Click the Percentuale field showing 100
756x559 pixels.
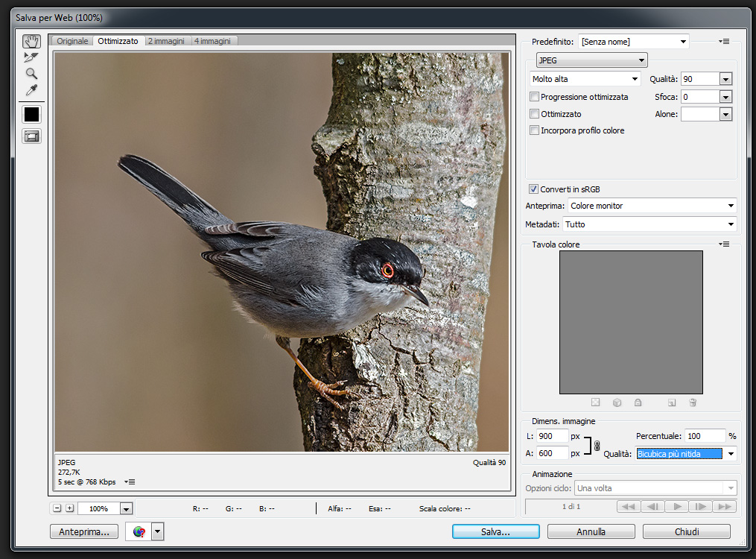pyautogui.click(x=705, y=436)
